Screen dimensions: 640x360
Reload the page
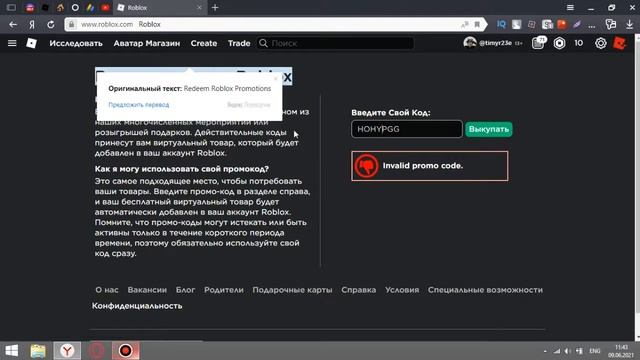pos(51,24)
